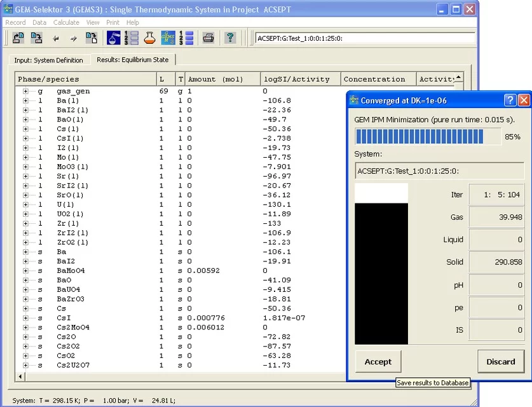Click the record key field in toolbar

point(365,38)
